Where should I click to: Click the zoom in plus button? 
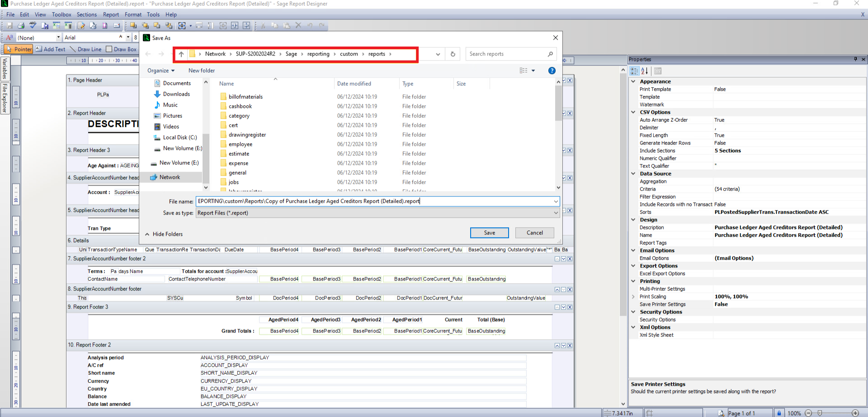[855, 413]
